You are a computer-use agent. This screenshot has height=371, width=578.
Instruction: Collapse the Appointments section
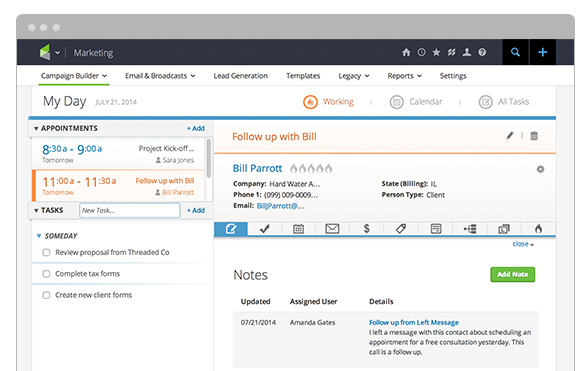[36, 128]
